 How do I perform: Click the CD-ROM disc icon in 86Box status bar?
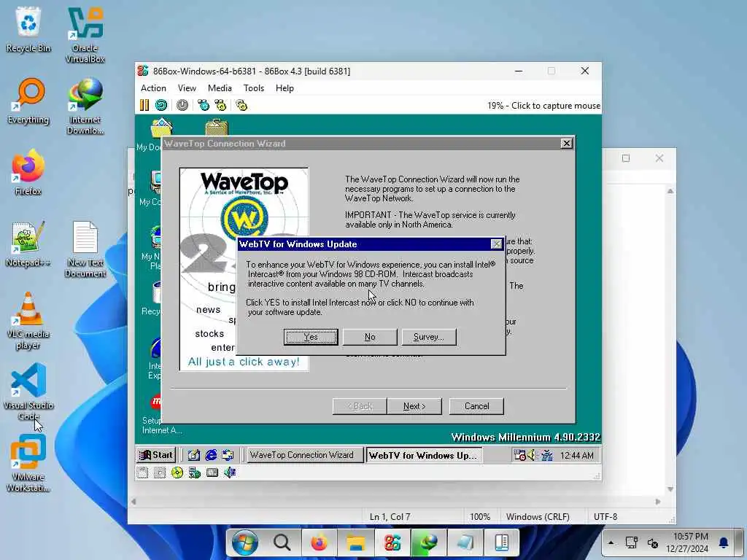(177, 472)
